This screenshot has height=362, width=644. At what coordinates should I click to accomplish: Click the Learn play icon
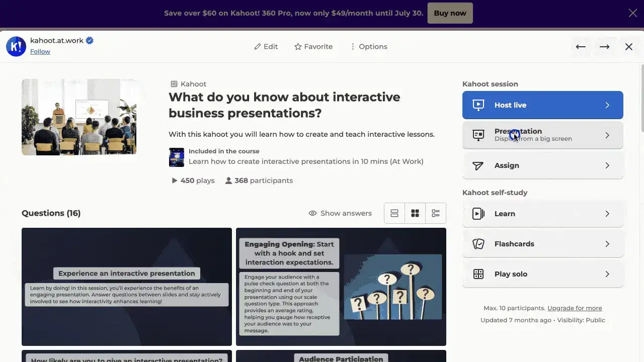pos(478,214)
